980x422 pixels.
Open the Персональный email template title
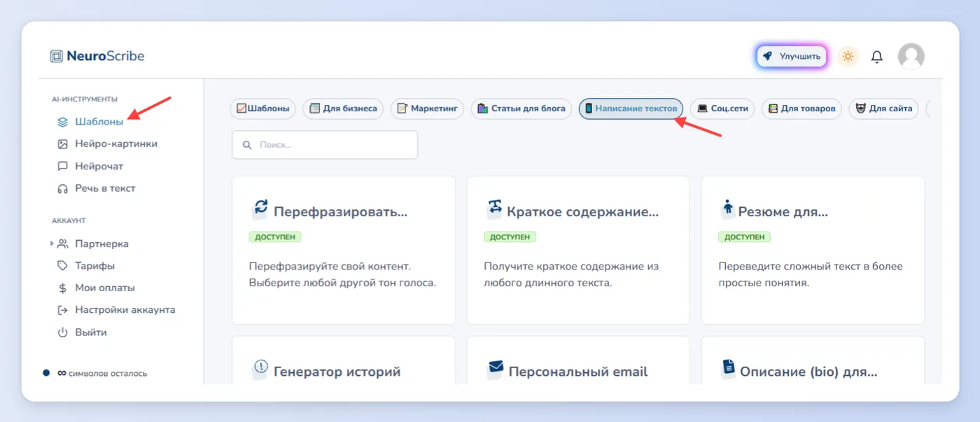click(x=578, y=372)
